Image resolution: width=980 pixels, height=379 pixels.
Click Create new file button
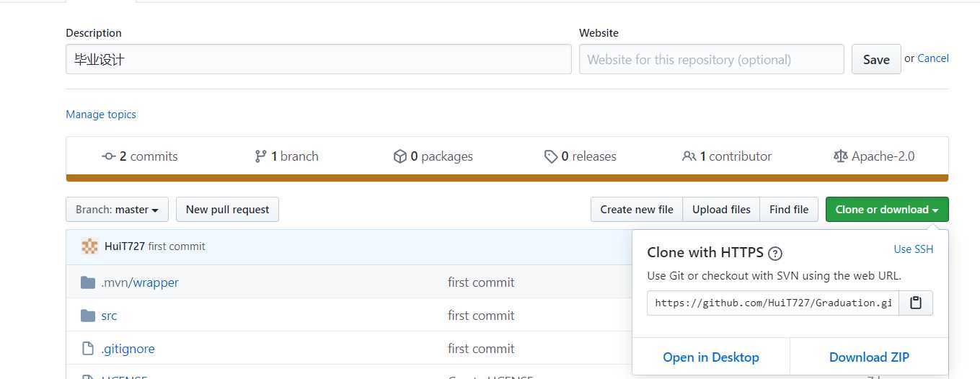tap(637, 210)
